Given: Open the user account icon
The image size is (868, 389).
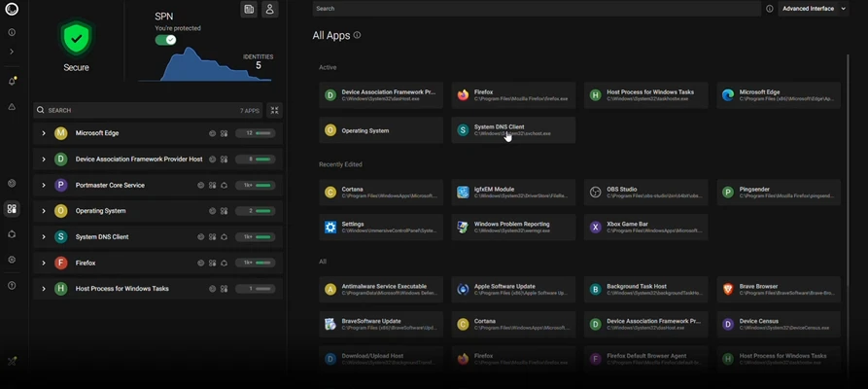Looking at the screenshot, I should click(269, 9).
